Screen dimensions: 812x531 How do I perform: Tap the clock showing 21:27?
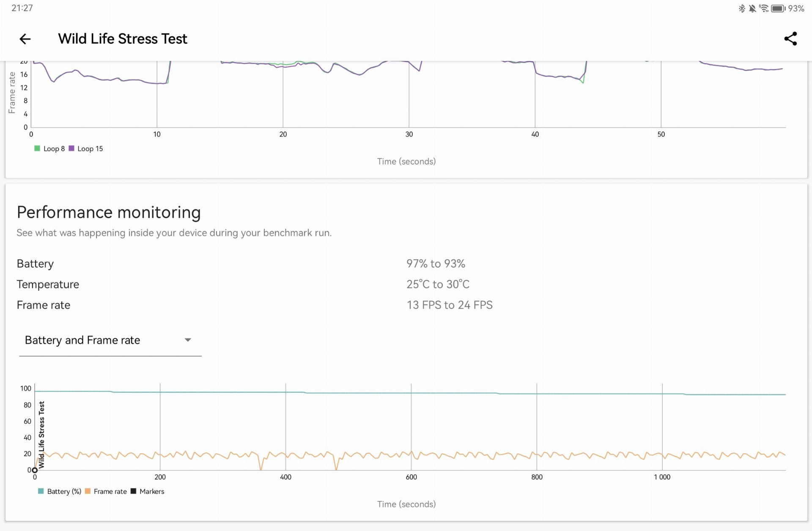[x=22, y=8]
